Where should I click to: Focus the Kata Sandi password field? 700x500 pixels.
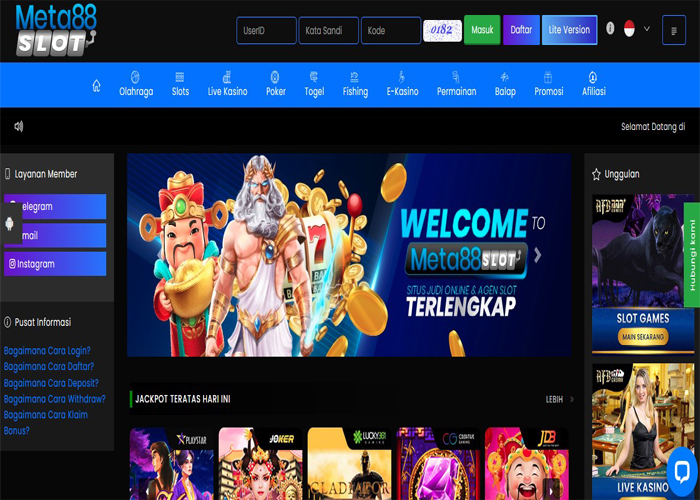(x=328, y=30)
